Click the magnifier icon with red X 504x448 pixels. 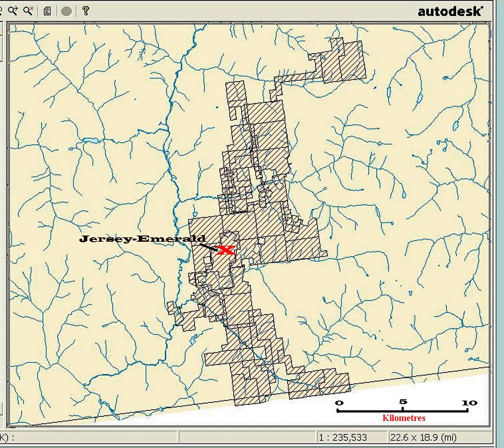29,11
